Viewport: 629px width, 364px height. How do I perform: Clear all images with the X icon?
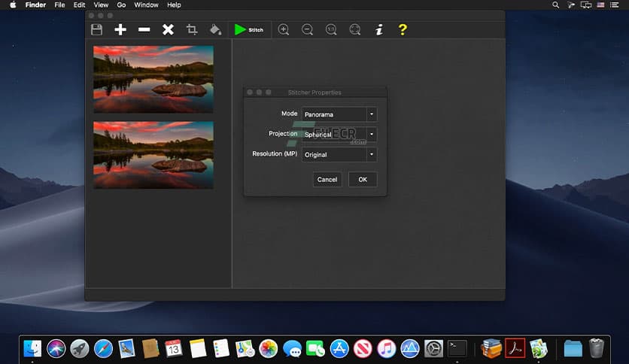168,29
